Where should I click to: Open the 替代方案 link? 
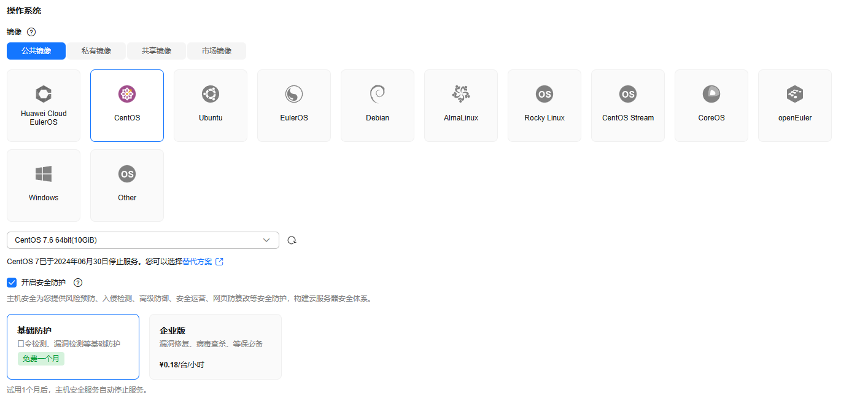coord(197,262)
